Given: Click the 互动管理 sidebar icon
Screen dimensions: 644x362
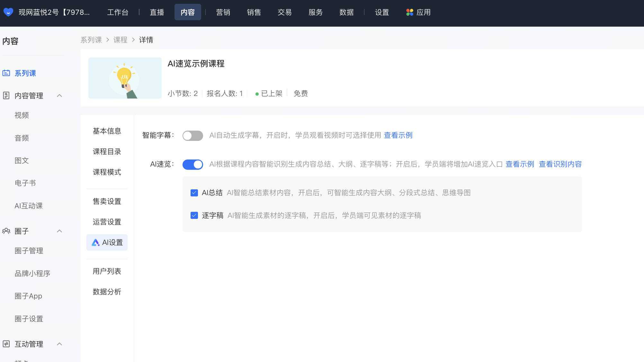Looking at the screenshot, I should click(6, 344).
